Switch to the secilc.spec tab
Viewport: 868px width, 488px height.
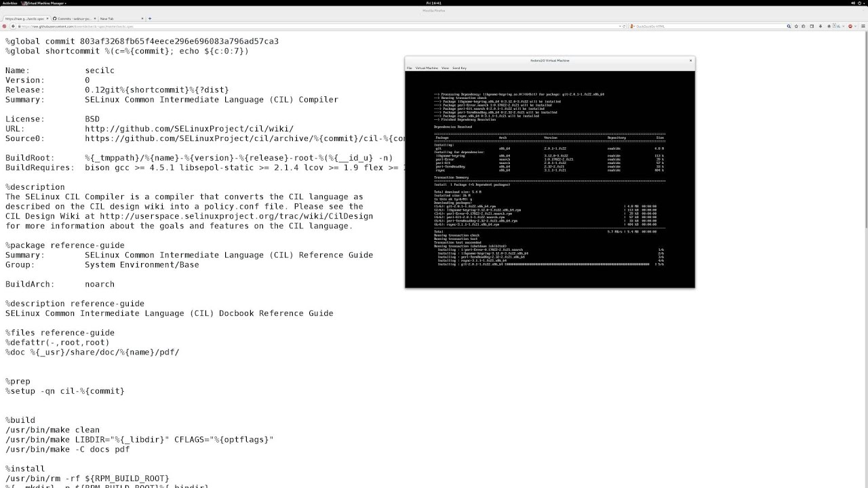25,18
